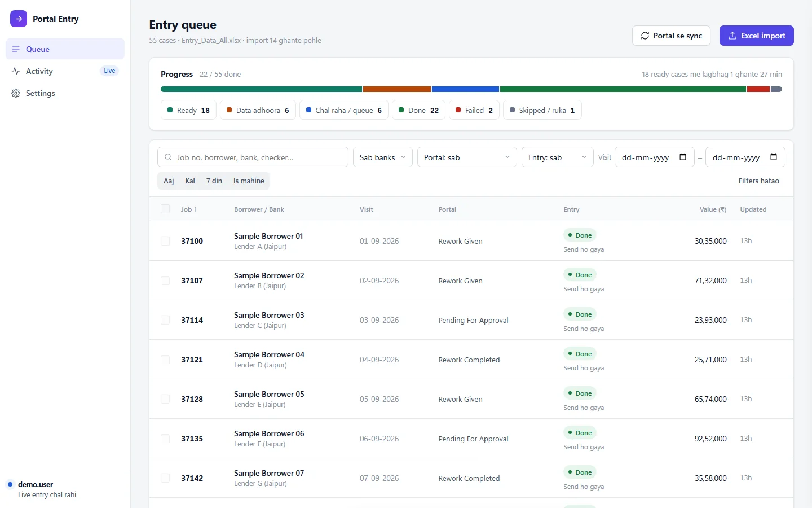Tick the checkbox for job 37107
This screenshot has height=508, width=812.
tap(165, 281)
